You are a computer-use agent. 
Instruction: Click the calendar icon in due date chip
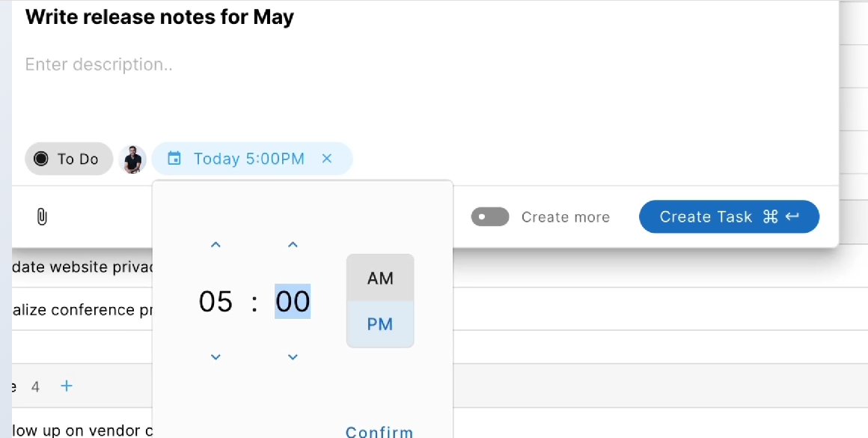pos(174,159)
